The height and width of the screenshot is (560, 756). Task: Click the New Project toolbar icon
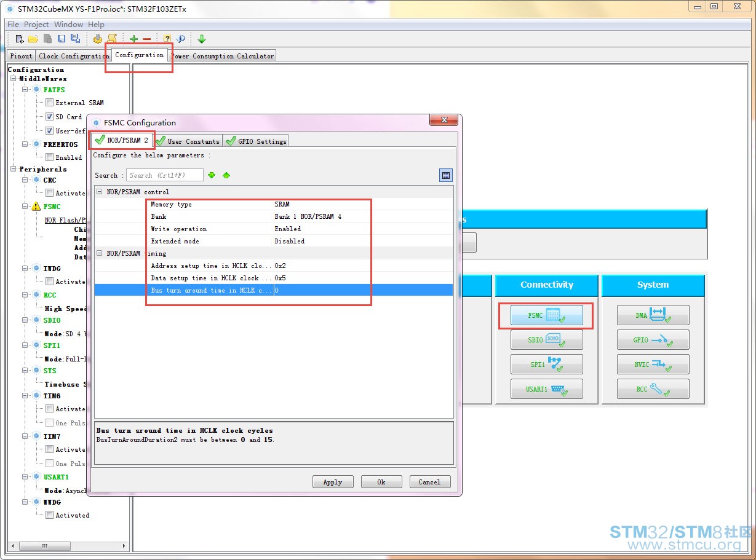point(20,39)
